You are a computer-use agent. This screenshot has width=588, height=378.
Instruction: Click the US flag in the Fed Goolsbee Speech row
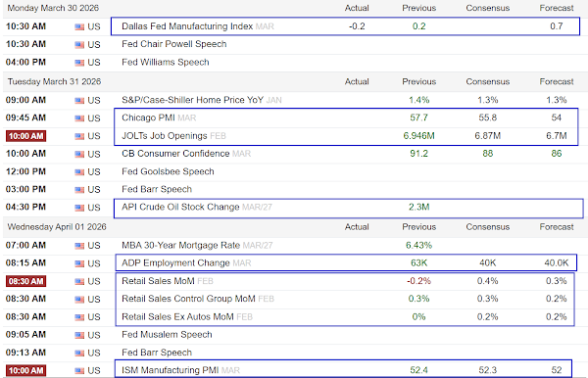pos(79,172)
